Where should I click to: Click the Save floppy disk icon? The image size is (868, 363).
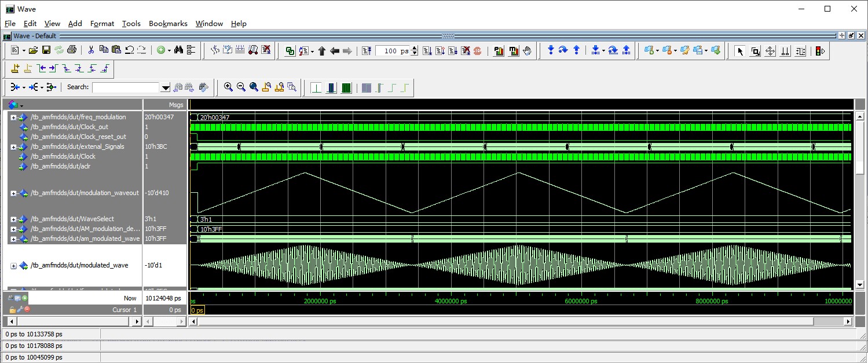click(46, 50)
